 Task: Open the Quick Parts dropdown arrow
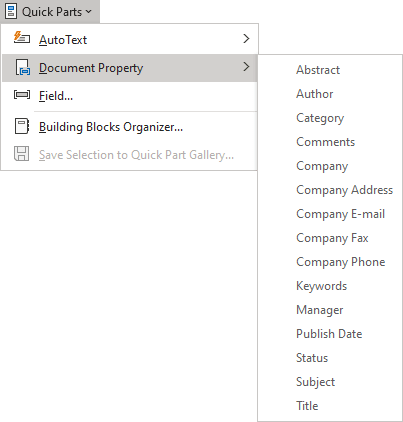pos(88,11)
